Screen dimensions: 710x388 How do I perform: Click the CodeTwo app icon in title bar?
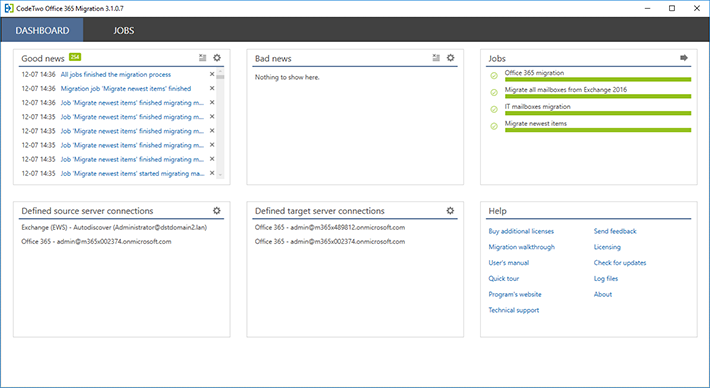[9, 8]
